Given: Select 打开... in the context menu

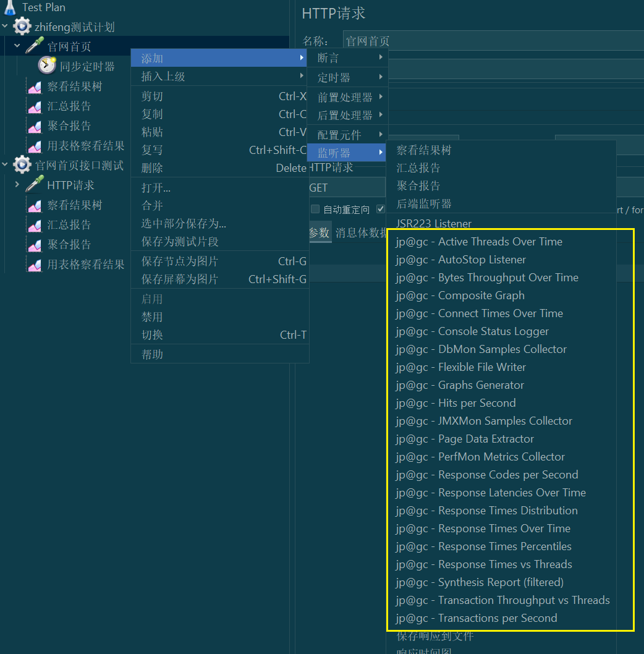Looking at the screenshot, I should coord(220,188).
